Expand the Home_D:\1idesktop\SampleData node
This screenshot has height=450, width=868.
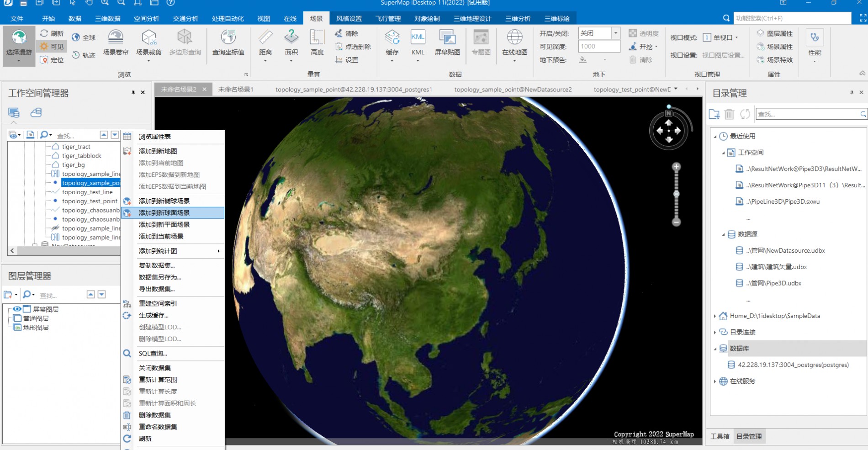[715, 316]
